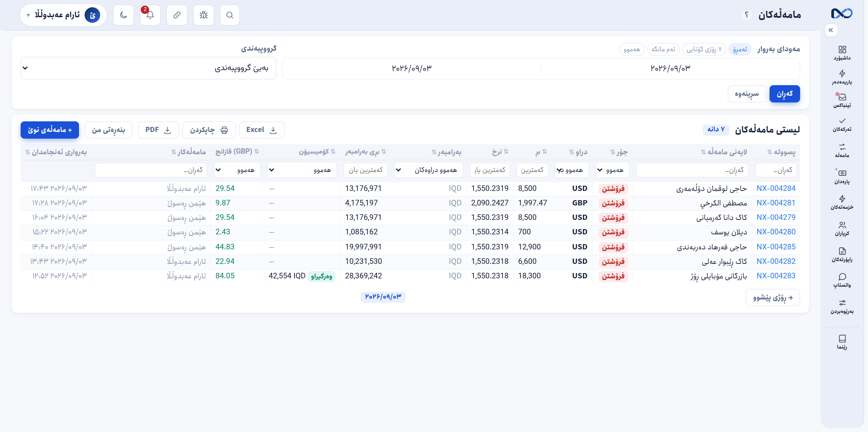Collapse the sidebar with the chevron icon
This screenshot has width=868, height=432.
(x=831, y=30)
